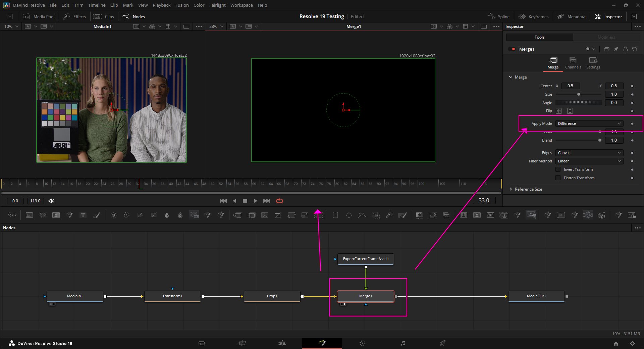The height and width of the screenshot is (349, 644).
Task: Enable the Invert Transform checkbox
Action: 558,169
